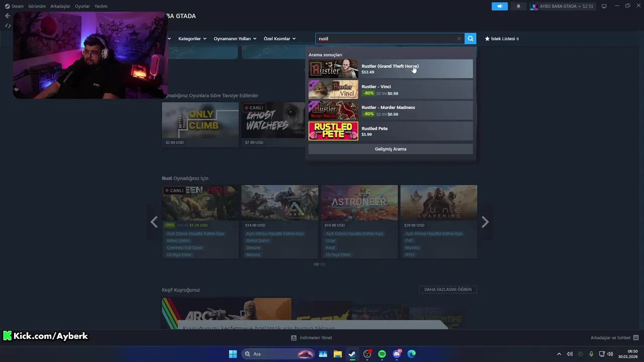Open OBS Studio taskbar icon

(367, 354)
